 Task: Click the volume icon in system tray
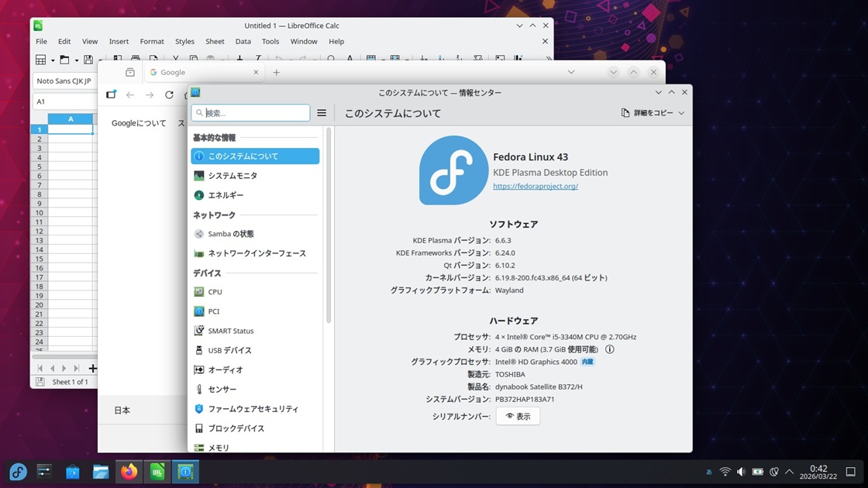click(741, 472)
